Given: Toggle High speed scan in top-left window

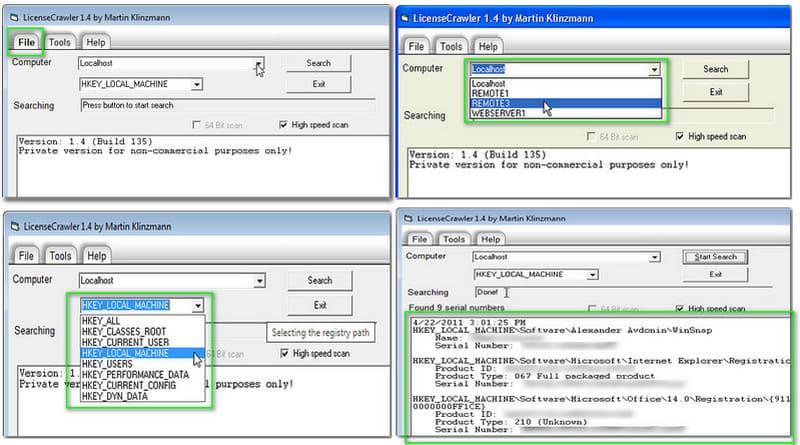Looking at the screenshot, I should pyautogui.click(x=283, y=125).
